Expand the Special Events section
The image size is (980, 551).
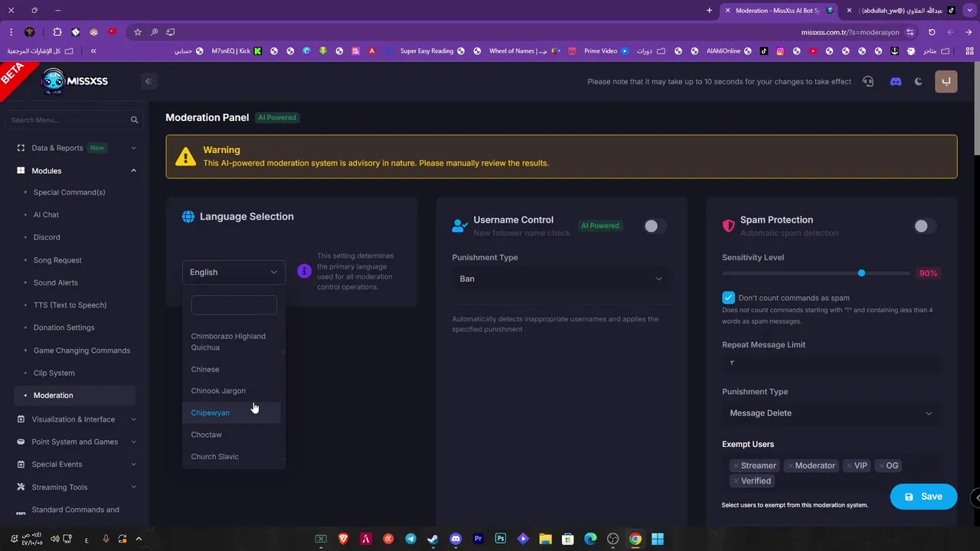coord(74,465)
